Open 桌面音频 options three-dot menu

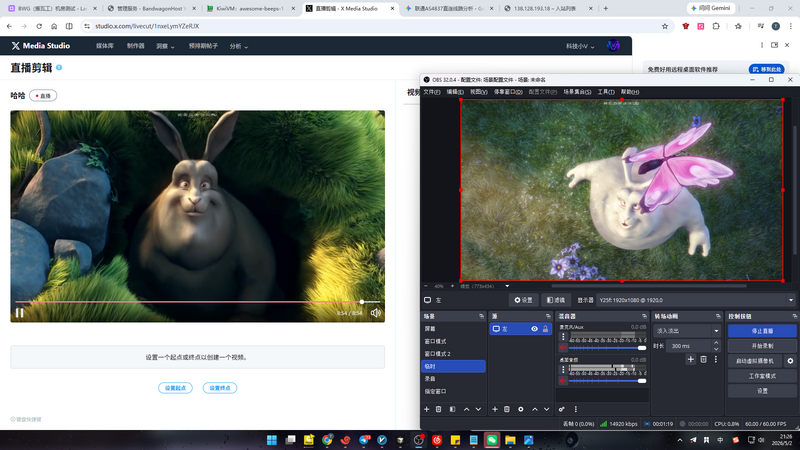pyautogui.click(x=563, y=369)
